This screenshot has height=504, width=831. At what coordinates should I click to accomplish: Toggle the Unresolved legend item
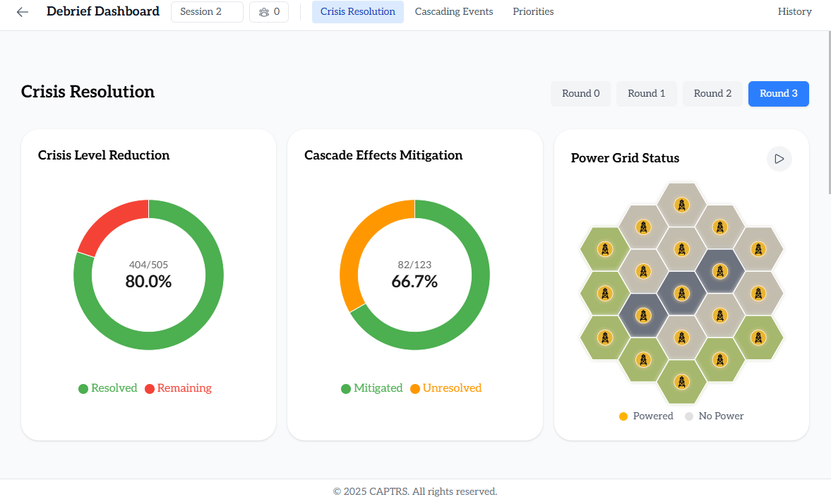[446, 388]
